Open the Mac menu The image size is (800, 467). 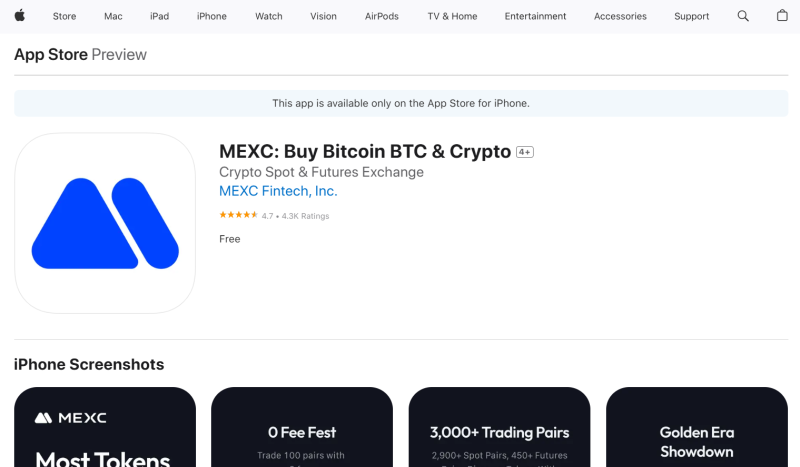pos(113,16)
